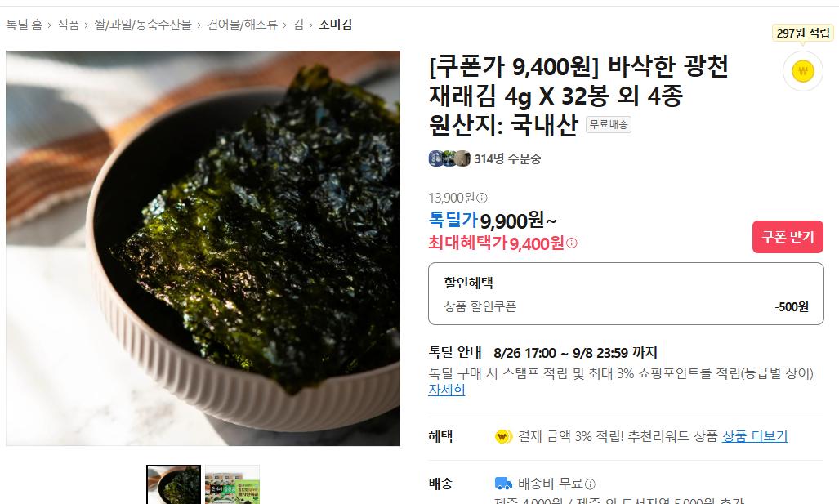Screen dimensions: 839x504
Task: Select the 김 breadcrumb item
Action: point(298,25)
